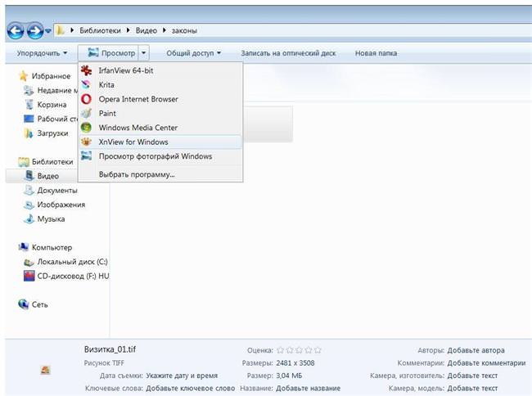This screenshot has width=532, height=396.
Task: Click the CD-дисковод drive icon
Action: point(29,276)
